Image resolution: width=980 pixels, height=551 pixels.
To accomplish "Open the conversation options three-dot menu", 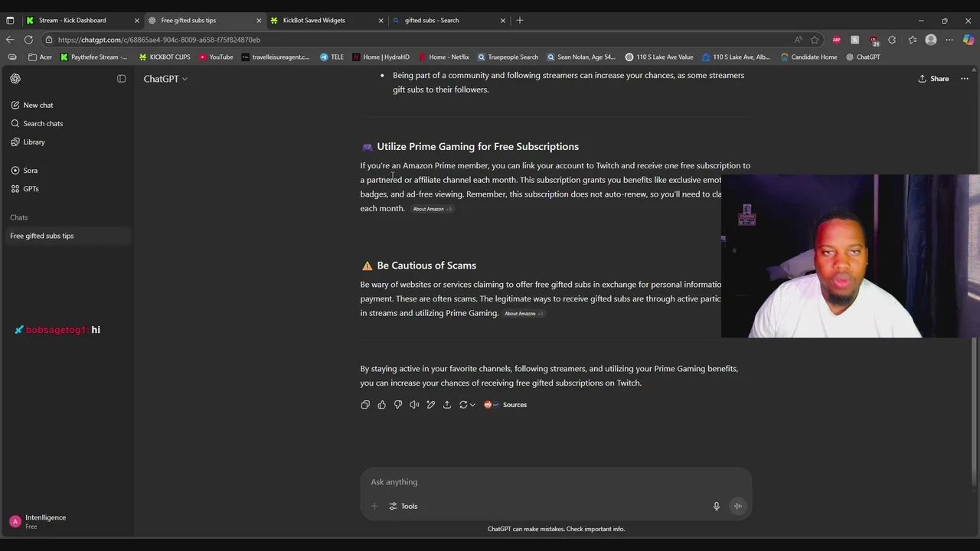I will (x=965, y=79).
